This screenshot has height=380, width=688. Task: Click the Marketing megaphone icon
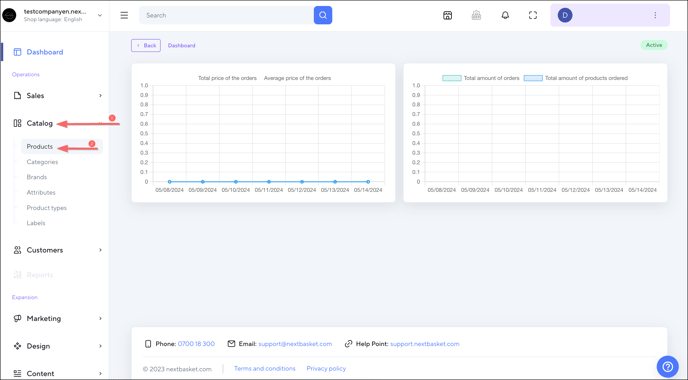click(x=17, y=319)
